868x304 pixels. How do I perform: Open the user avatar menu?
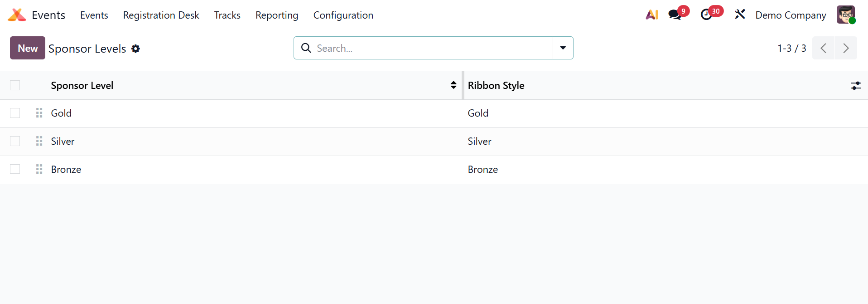point(845,15)
